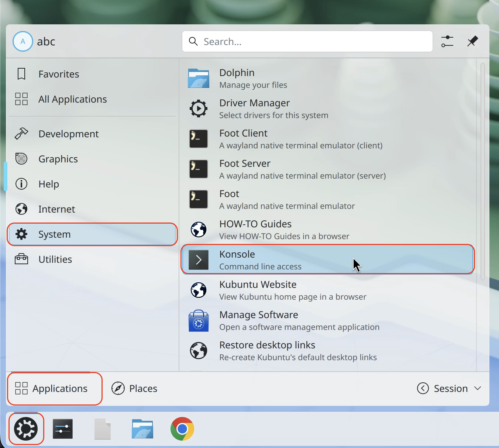Toggle the pin to keep launcher open
Screen dimensions: 499x448
472,41
